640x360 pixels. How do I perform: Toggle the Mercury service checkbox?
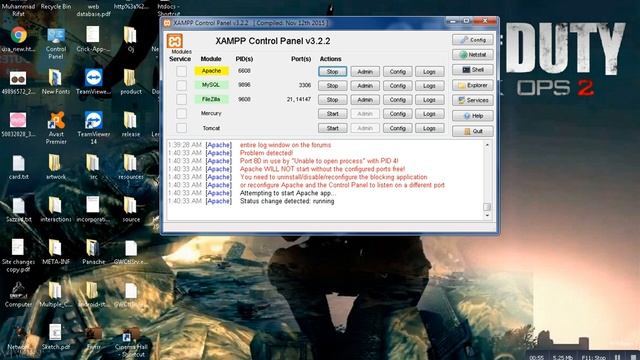[x=181, y=113]
